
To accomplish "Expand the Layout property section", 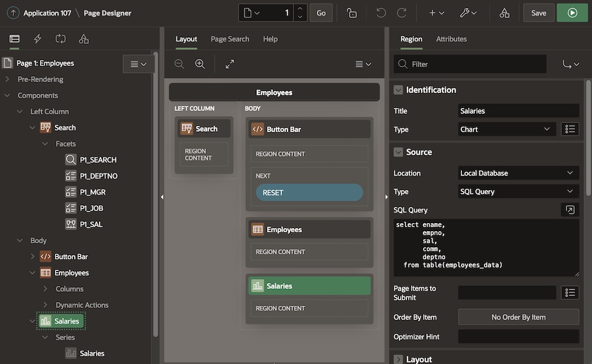I will pyautogui.click(x=398, y=359).
